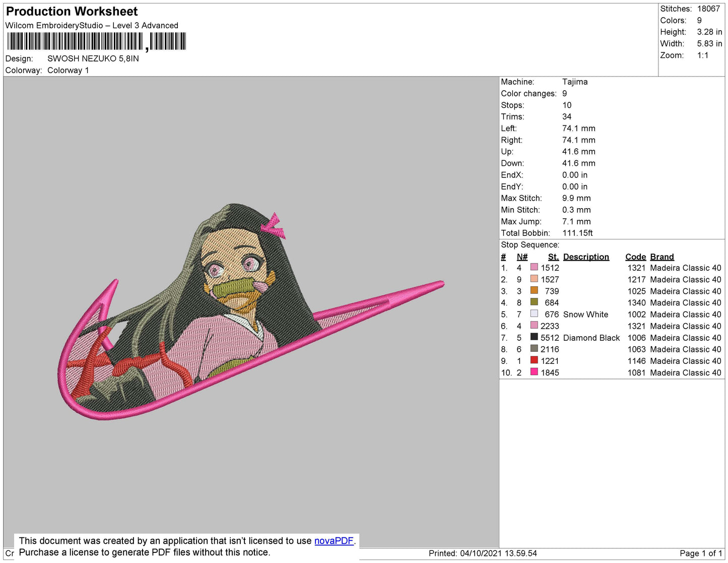Viewport: 728px width, 563px height.
Task: Select the peach swatch with 1527 stitches
Action: (534, 279)
